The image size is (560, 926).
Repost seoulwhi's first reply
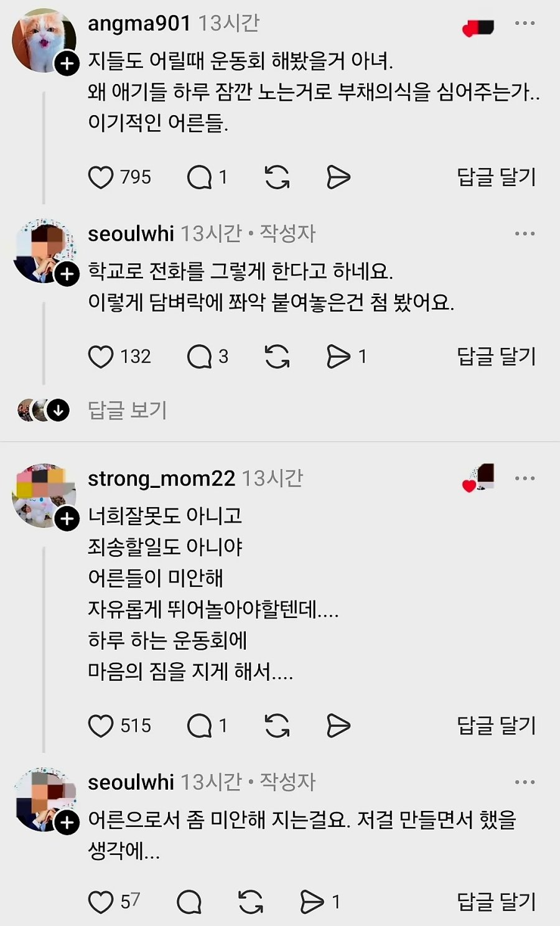[277, 357]
